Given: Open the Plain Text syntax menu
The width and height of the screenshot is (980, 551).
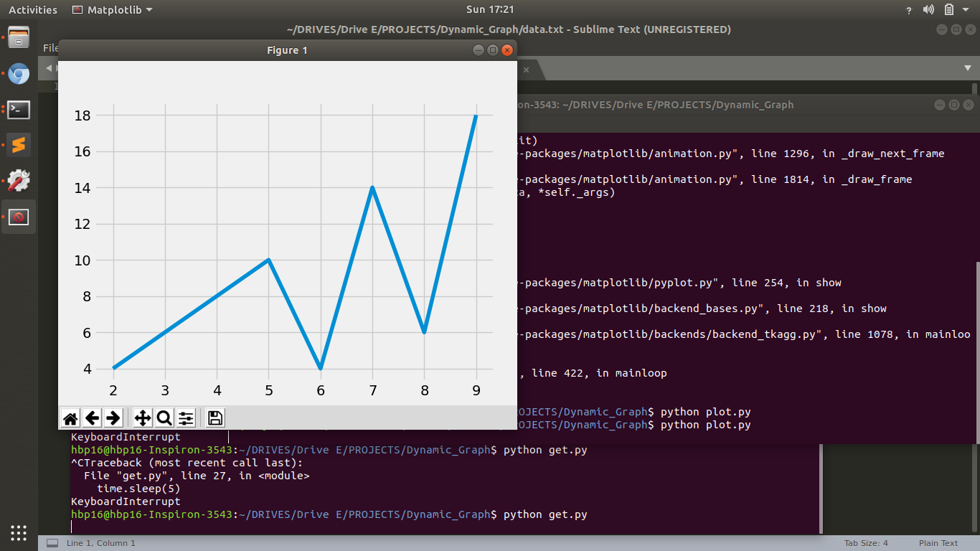Looking at the screenshot, I should click(x=938, y=542).
